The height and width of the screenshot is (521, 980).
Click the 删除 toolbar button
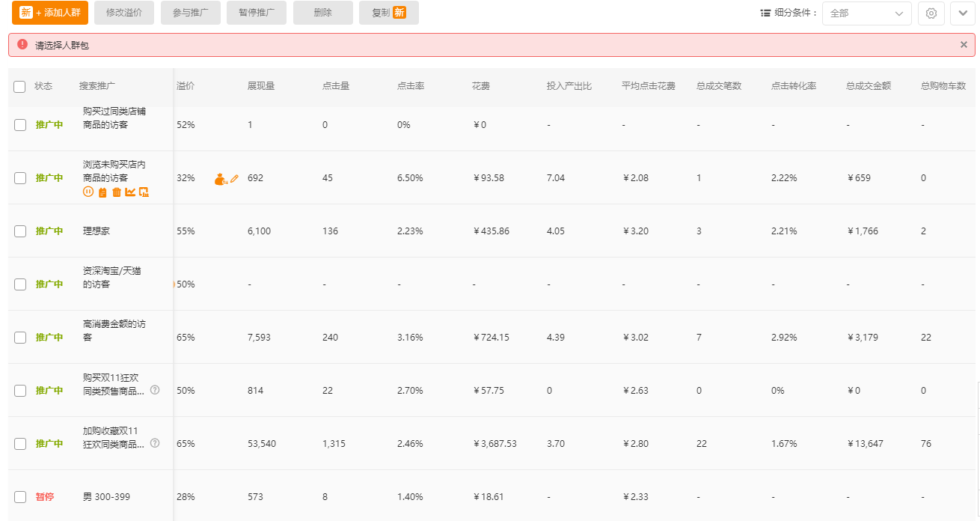[323, 13]
